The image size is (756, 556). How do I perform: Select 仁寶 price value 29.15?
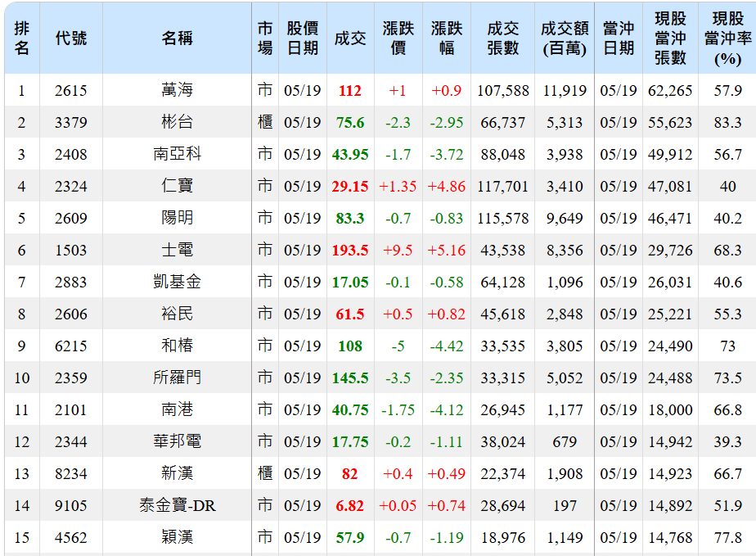[350, 186]
